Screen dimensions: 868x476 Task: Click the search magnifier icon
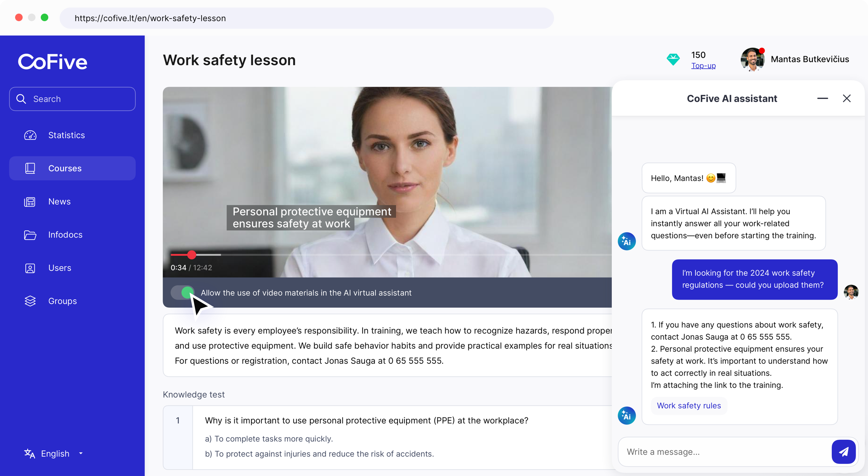point(22,99)
